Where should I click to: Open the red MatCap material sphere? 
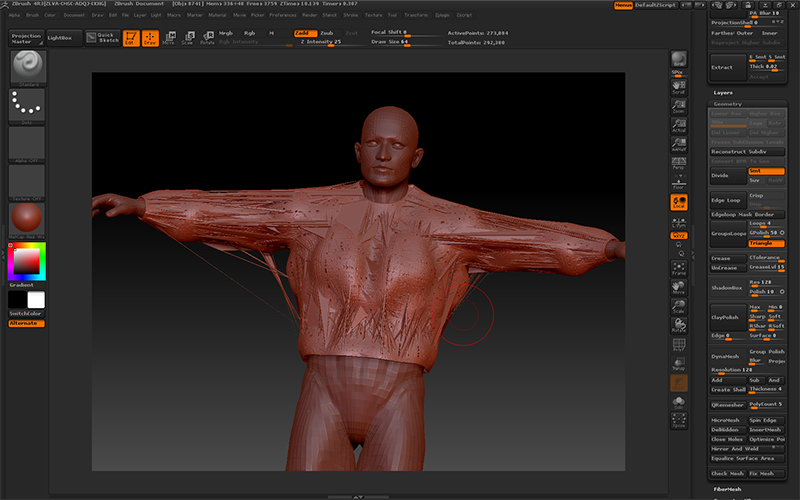point(28,220)
